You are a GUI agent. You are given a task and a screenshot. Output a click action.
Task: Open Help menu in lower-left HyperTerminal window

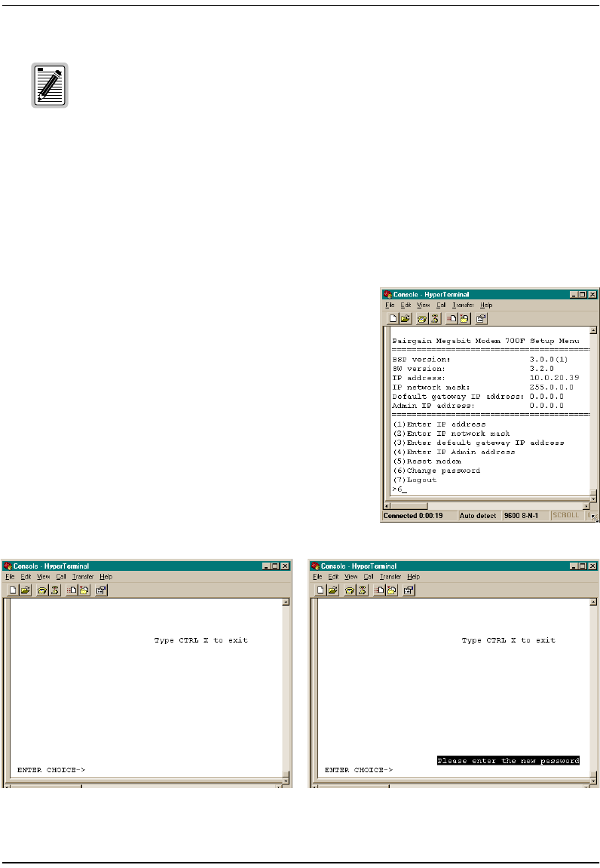(106, 577)
